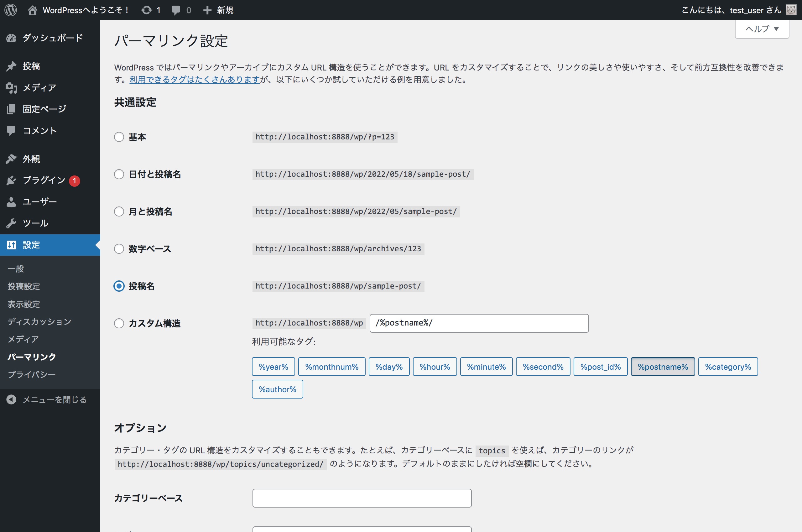Follow the 利用できるタグはたくさんあります link

195,79
